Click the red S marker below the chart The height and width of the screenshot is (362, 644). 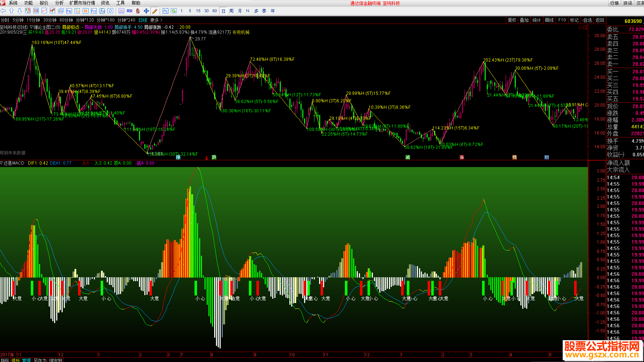click(206, 158)
